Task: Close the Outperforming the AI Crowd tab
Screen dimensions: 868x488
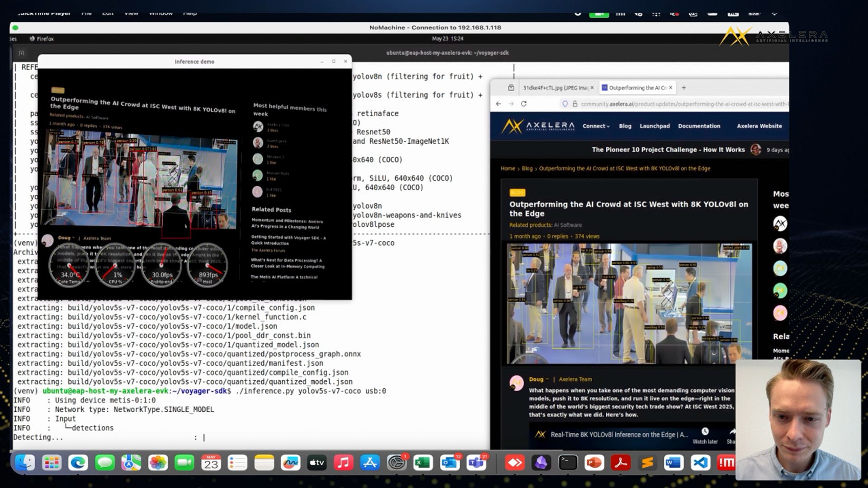Action: [x=670, y=88]
